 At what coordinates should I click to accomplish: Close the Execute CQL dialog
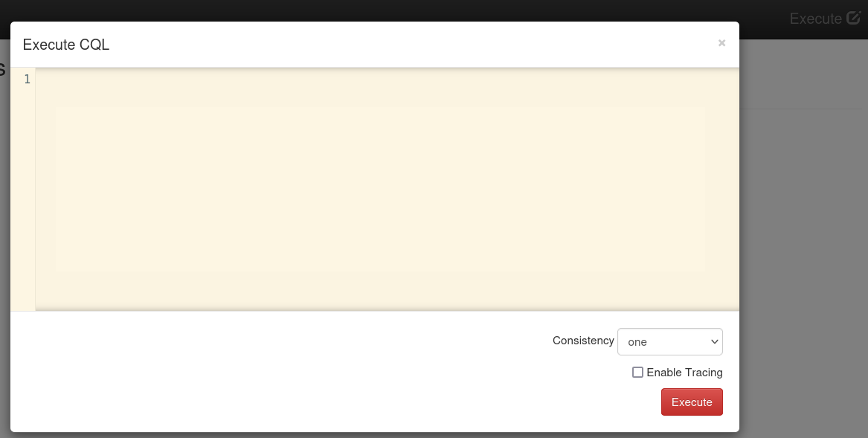coord(721,43)
